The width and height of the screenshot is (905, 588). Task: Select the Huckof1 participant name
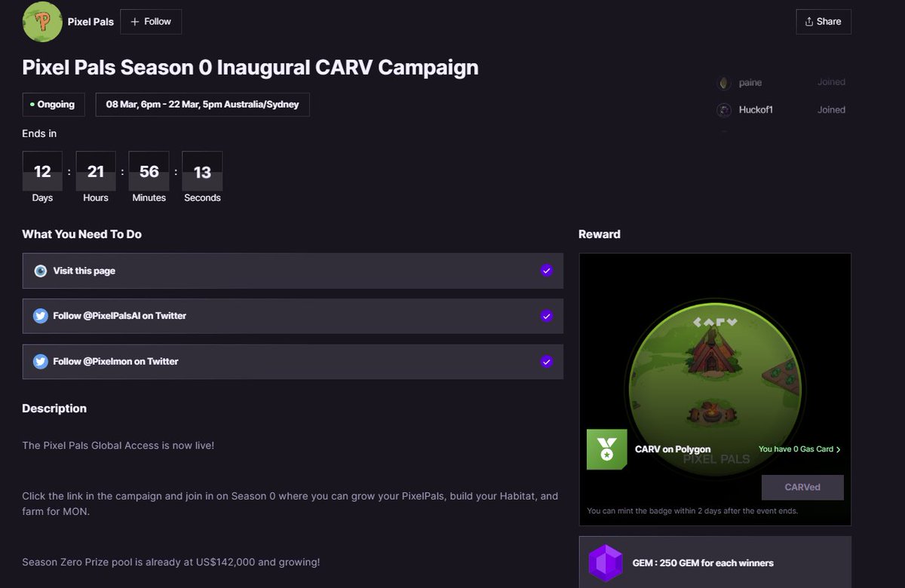[756, 110]
